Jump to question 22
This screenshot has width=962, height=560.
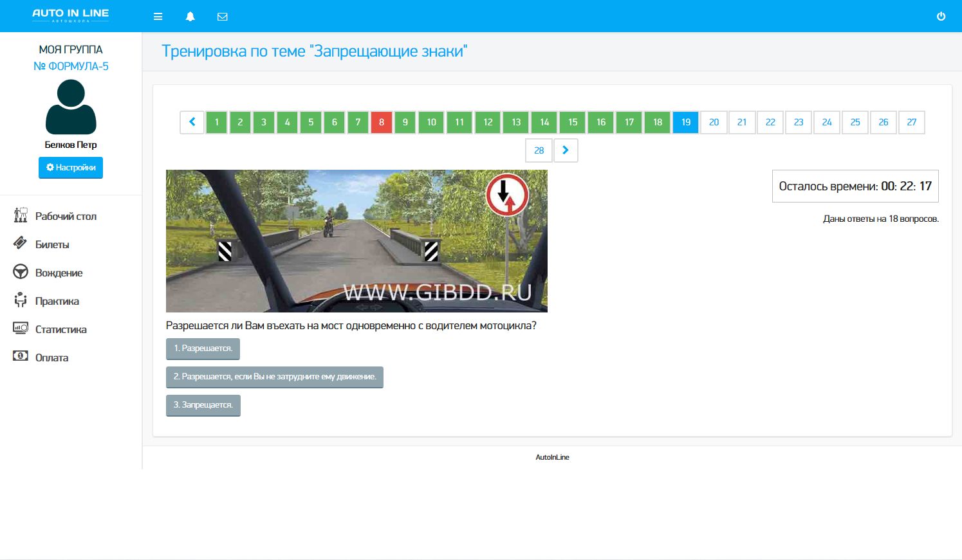pyautogui.click(x=770, y=122)
